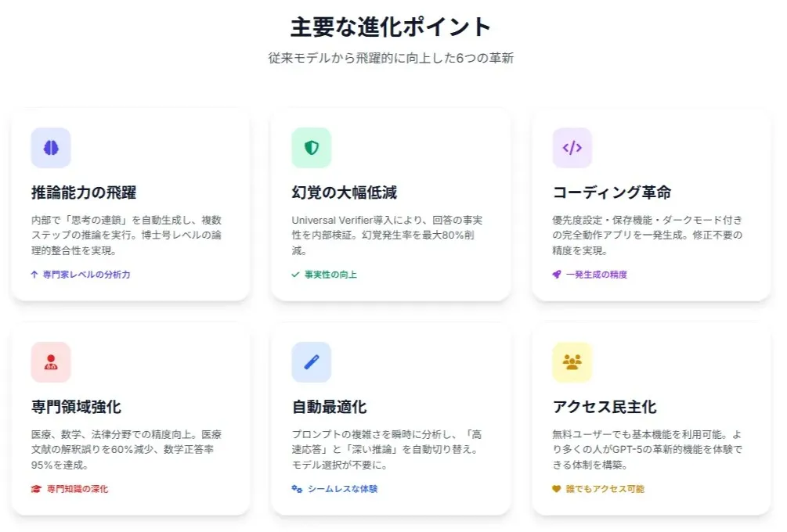This screenshot has height=532, width=787.
Task: Click the アクセス民主化 heading
Action: (x=605, y=407)
